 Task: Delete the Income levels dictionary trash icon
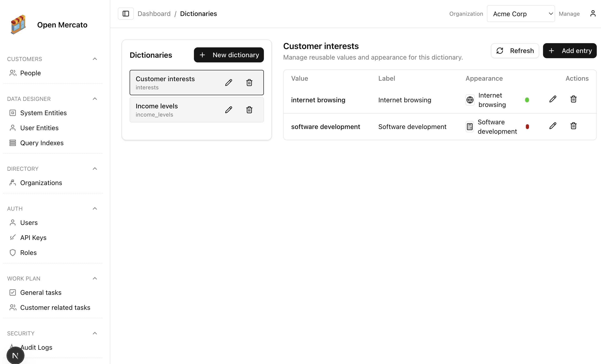[x=249, y=110]
